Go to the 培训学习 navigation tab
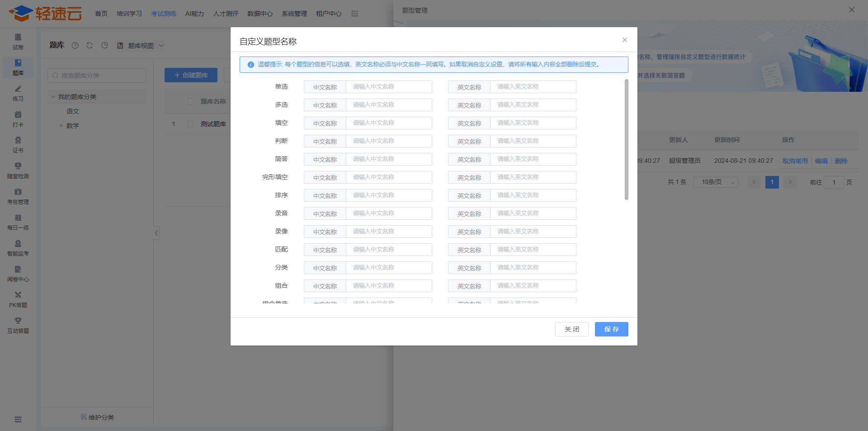Image resolution: width=868 pixels, height=431 pixels. click(x=129, y=14)
